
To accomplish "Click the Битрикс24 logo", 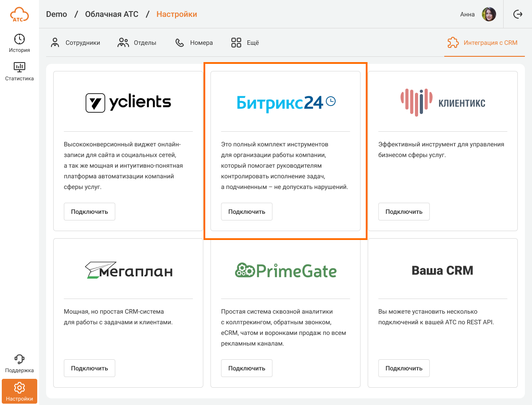I will point(286,102).
